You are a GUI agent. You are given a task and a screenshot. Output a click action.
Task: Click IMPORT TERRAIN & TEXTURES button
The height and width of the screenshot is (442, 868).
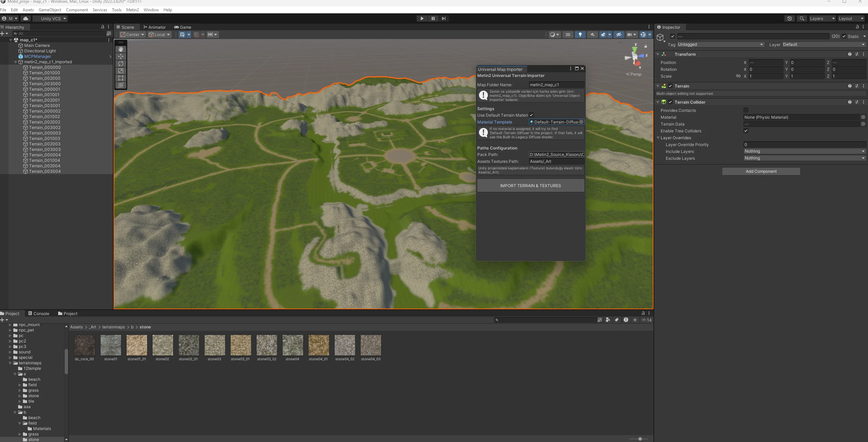(x=530, y=186)
